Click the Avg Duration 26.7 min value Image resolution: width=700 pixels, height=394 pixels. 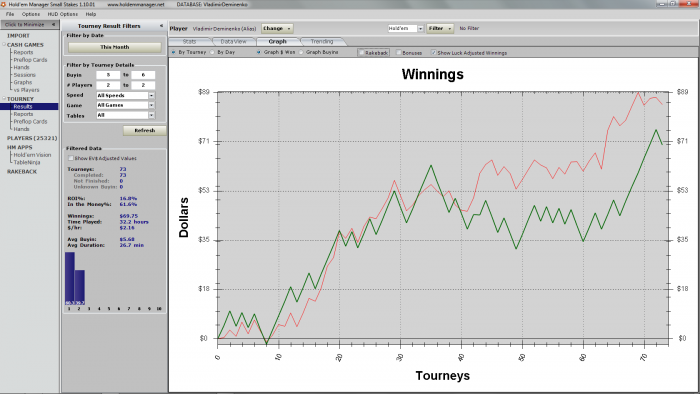click(x=132, y=245)
